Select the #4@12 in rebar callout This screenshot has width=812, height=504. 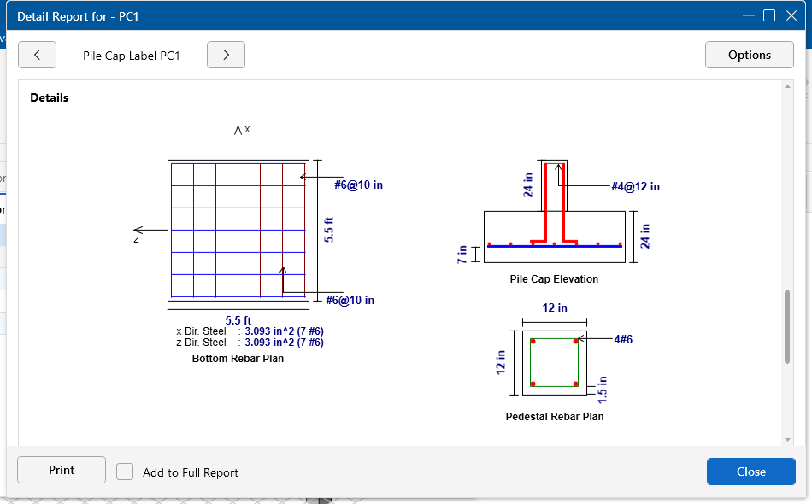click(x=634, y=186)
